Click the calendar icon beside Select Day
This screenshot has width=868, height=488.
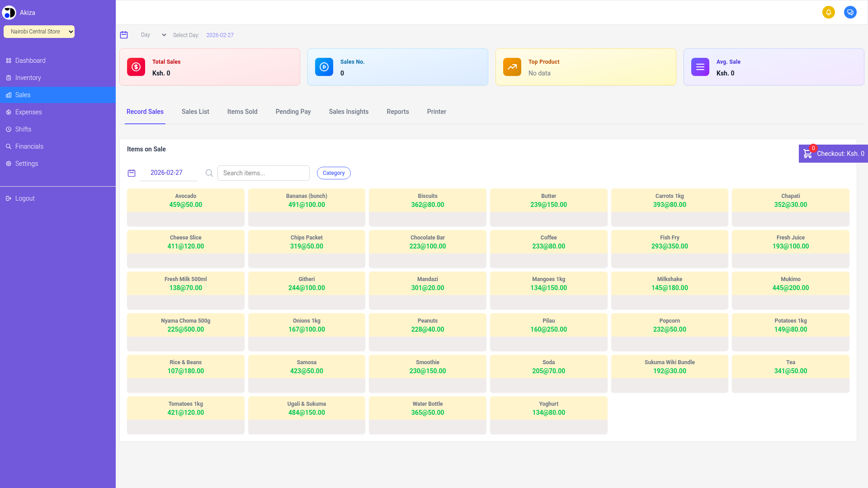[124, 35]
